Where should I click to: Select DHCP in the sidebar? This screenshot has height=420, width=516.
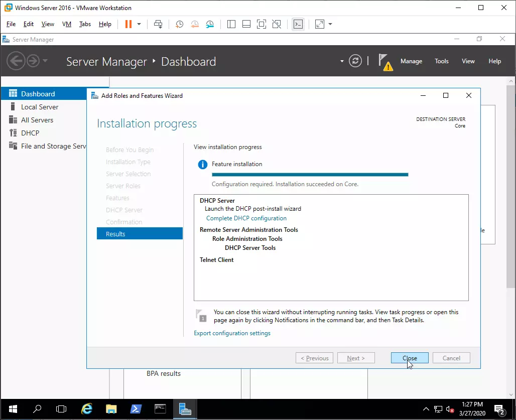[x=44, y=133]
